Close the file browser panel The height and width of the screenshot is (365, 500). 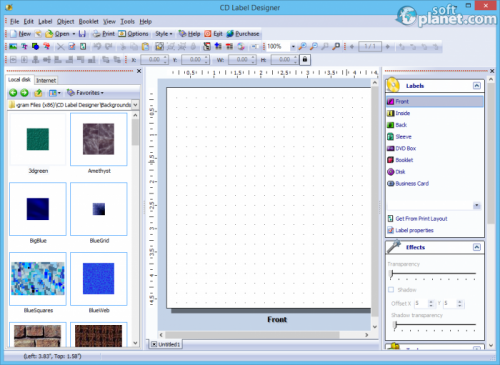pyautogui.click(x=139, y=71)
